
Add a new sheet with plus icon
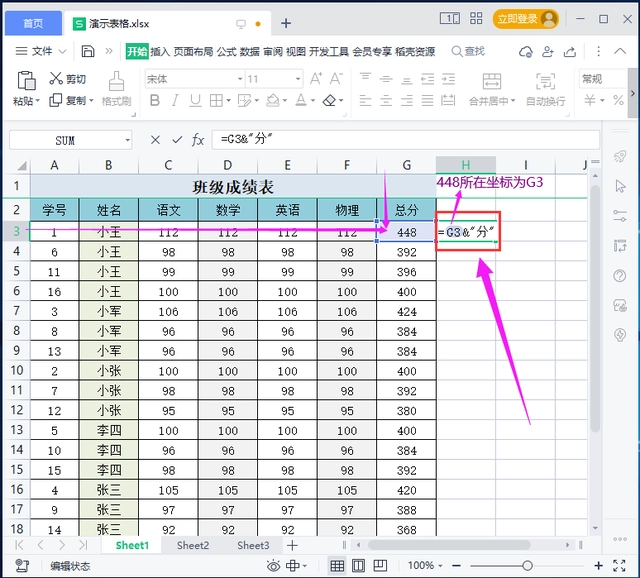(x=292, y=546)
